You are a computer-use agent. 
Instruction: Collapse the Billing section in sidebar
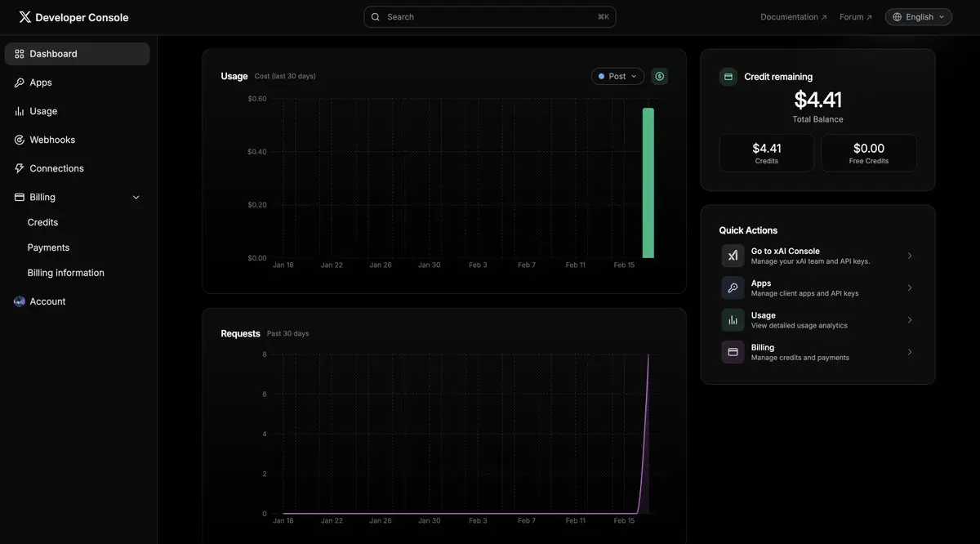click(136, 197)
